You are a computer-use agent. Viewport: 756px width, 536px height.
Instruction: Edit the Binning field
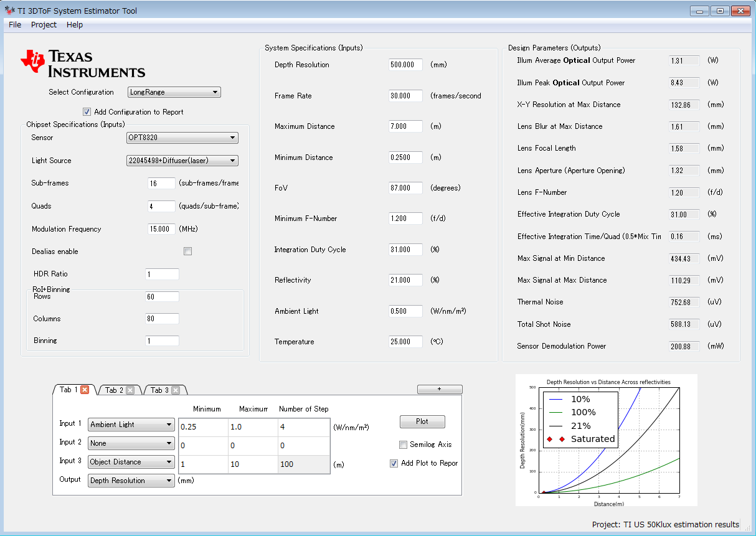[x=162, y=341]
